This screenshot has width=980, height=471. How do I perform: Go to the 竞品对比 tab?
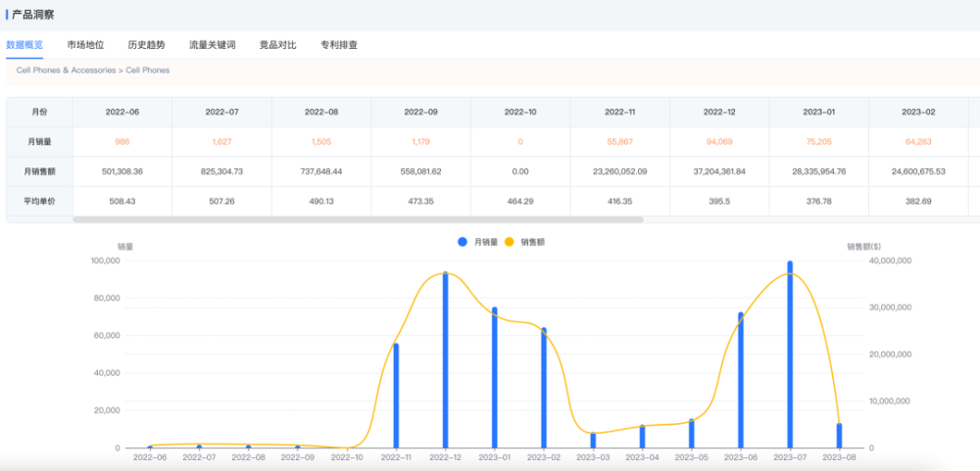tap(277, 45)
